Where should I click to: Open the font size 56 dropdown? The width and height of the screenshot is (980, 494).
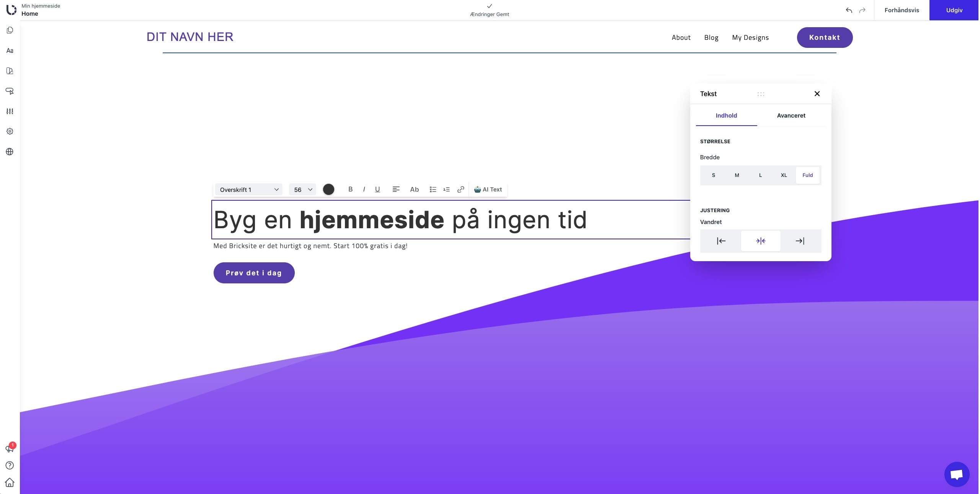[302, 190]
